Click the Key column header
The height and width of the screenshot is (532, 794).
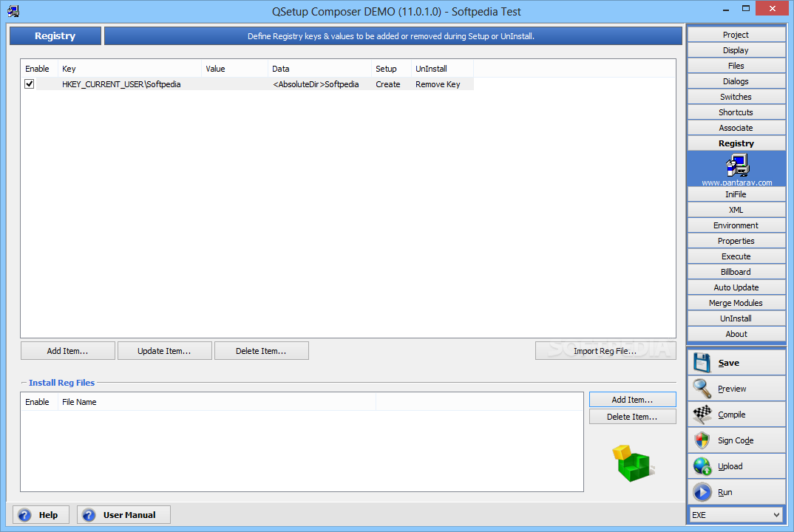(x=129, y=68)
